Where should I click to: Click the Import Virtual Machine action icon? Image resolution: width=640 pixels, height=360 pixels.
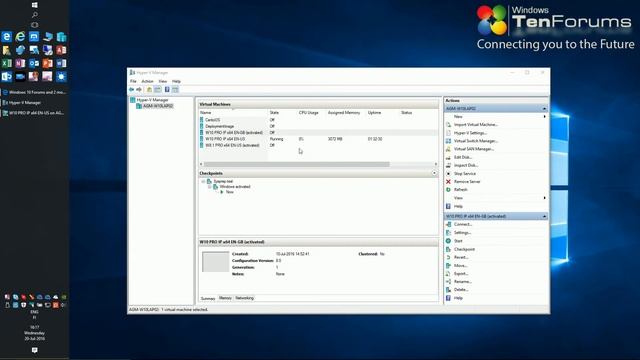point(448,124)
